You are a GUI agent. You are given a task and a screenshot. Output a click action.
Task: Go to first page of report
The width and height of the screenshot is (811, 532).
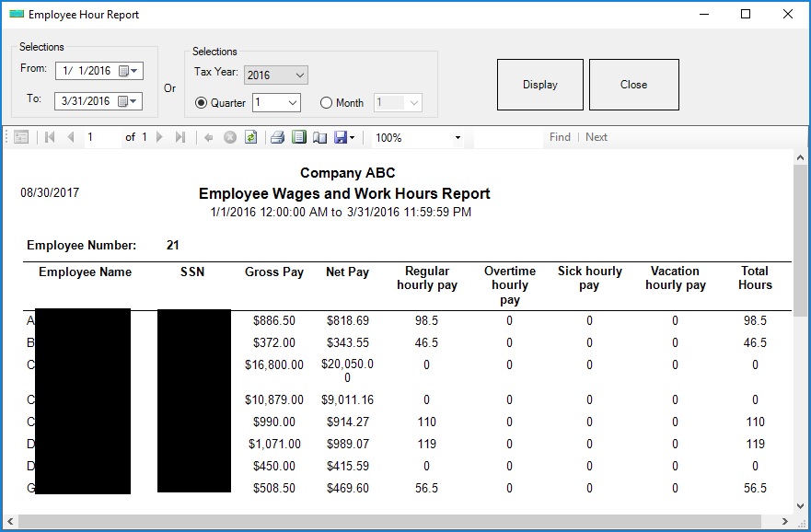point(50,137)
